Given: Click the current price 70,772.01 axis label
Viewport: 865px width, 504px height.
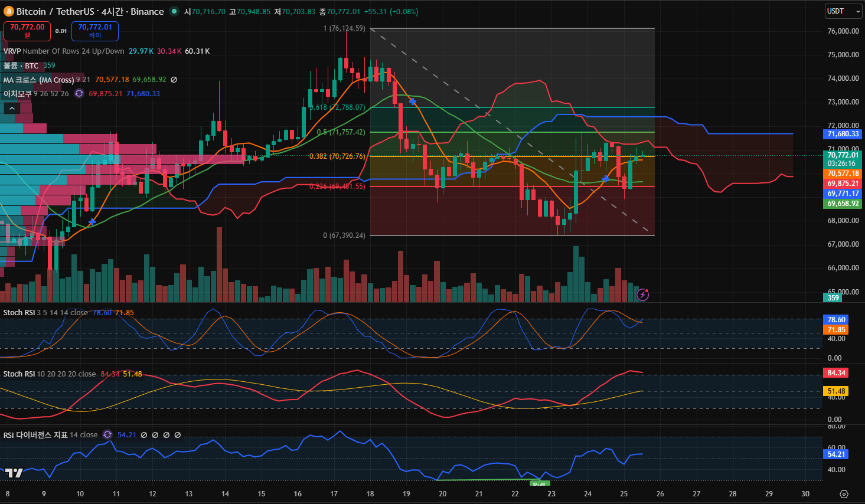Looking at the screenshot, I should coord(843,155).
